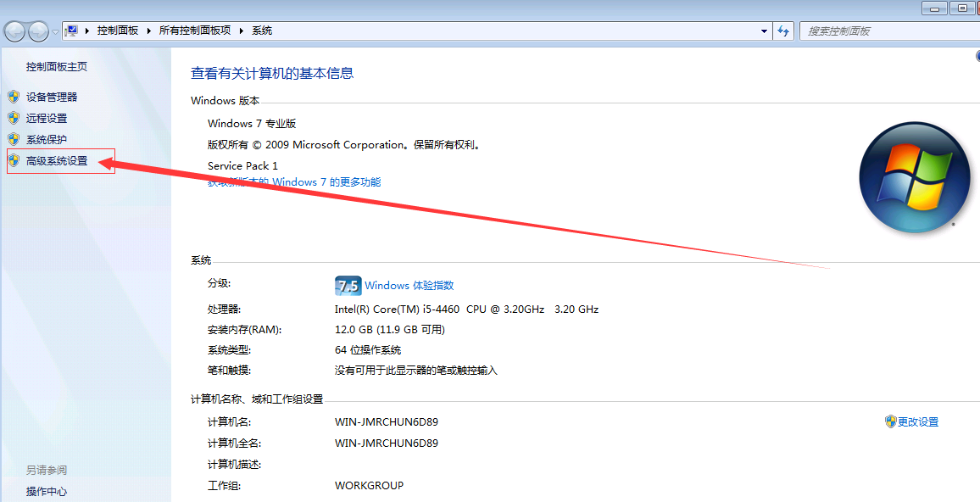The width and height of the screenshot is (980, 502).
Task: Open Device Manager (设备管理器) link
Action: coord(52,97)
